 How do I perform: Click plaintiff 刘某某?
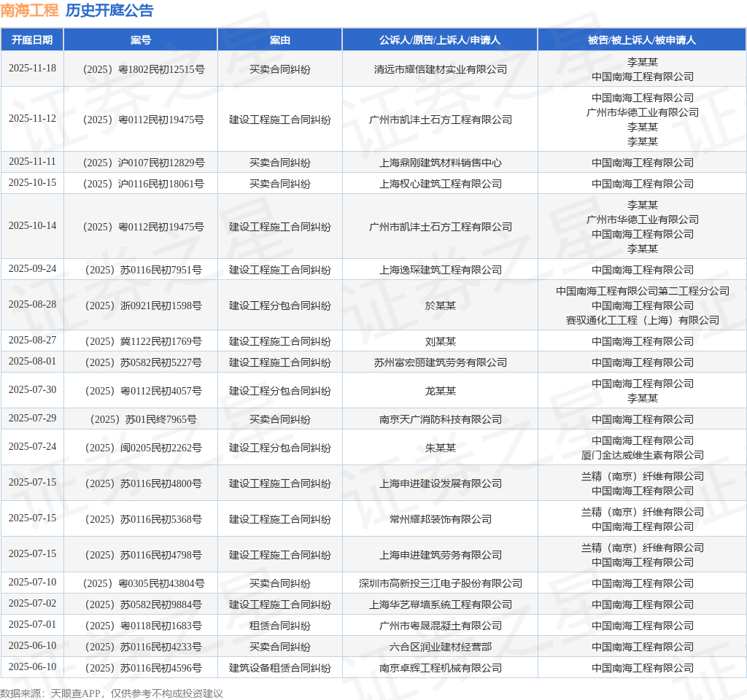(440, 341)
